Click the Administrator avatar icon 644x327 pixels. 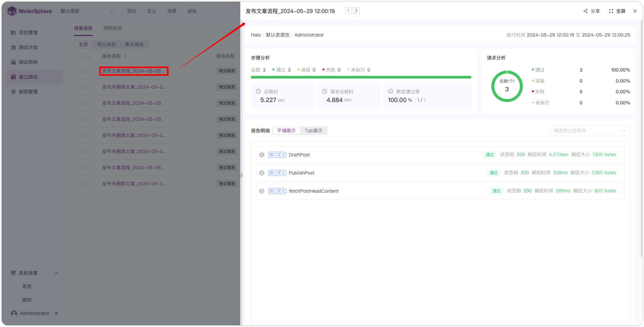(x=14, y=313)
